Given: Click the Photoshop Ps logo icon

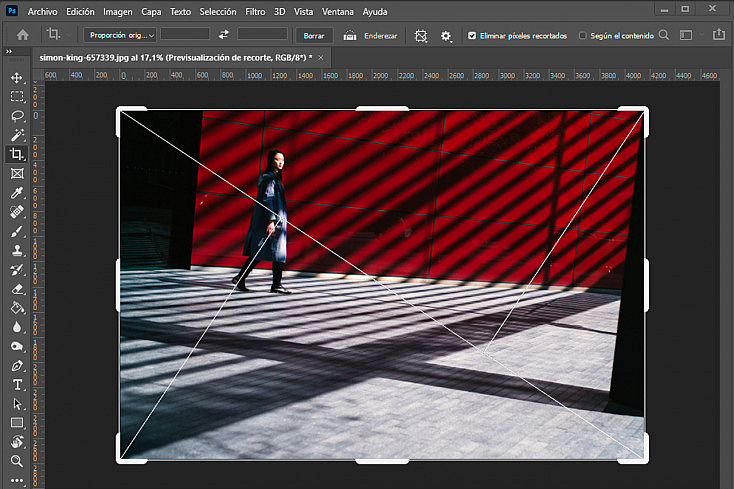Looking at the screenshot, I should tap(12, 10).
